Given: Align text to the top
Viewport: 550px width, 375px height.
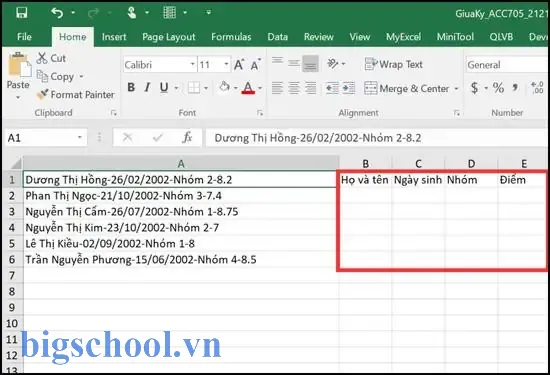Looking at the screenshot, I should (277, 62).
